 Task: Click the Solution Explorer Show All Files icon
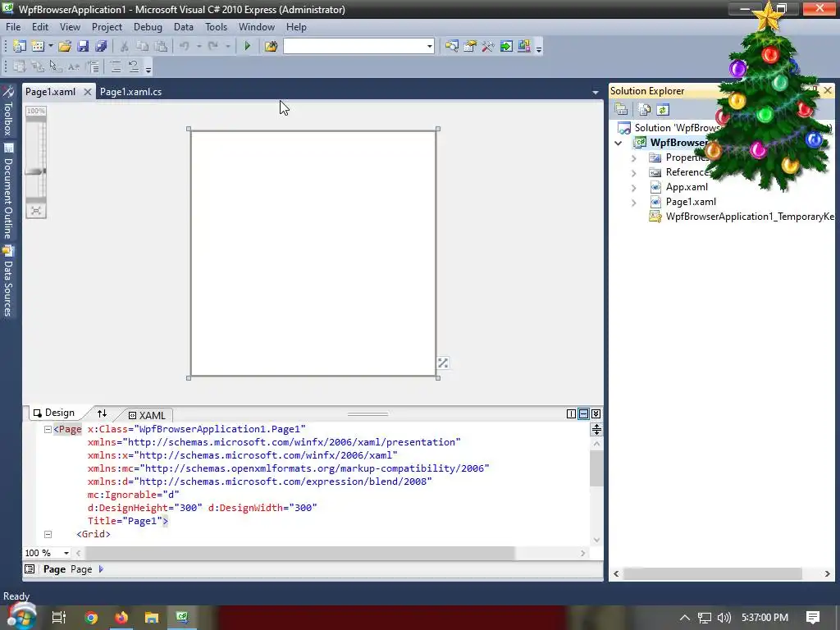[645, 109]
